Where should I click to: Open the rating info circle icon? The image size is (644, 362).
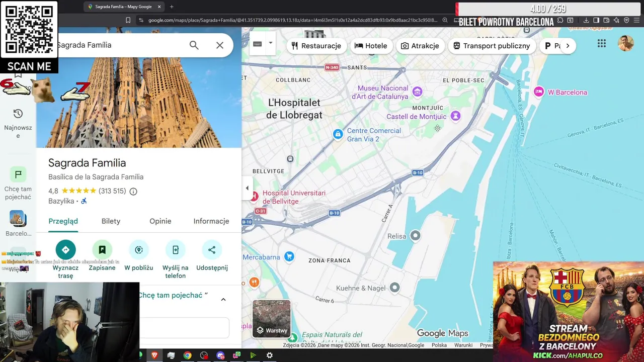pyautogui.click(x=133, y=191)
